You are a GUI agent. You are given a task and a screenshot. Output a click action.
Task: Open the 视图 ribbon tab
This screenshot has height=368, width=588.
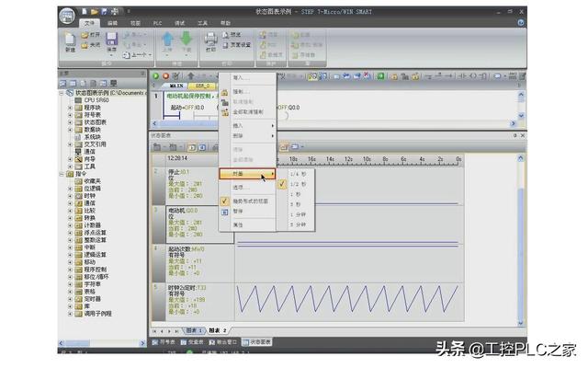pos(135,23)
